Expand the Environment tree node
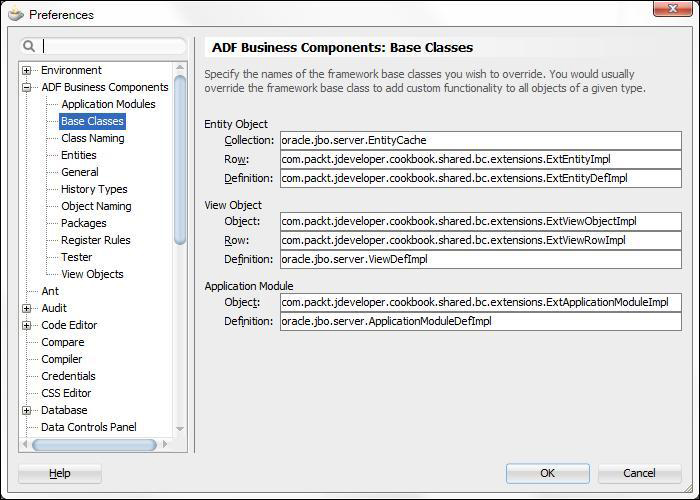Viewport: 700px width, 500px height. 27,71
